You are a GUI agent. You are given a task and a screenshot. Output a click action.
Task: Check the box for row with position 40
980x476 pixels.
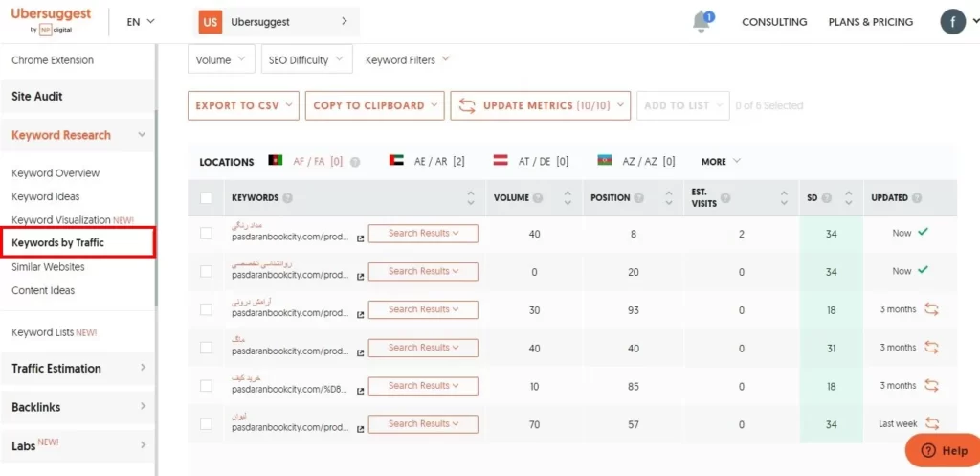click(x=207, y=348)
